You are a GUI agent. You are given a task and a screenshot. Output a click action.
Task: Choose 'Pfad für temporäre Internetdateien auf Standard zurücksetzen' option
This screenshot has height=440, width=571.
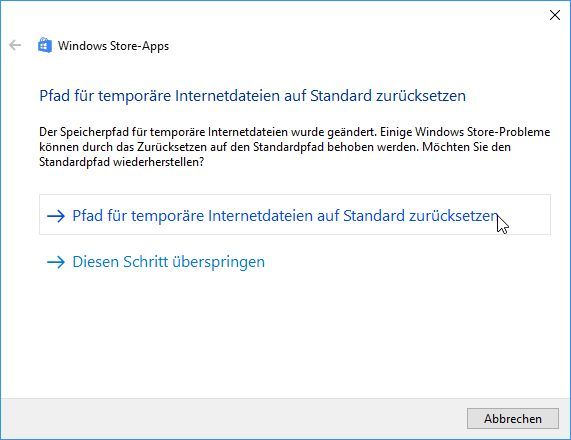[295, 215]
